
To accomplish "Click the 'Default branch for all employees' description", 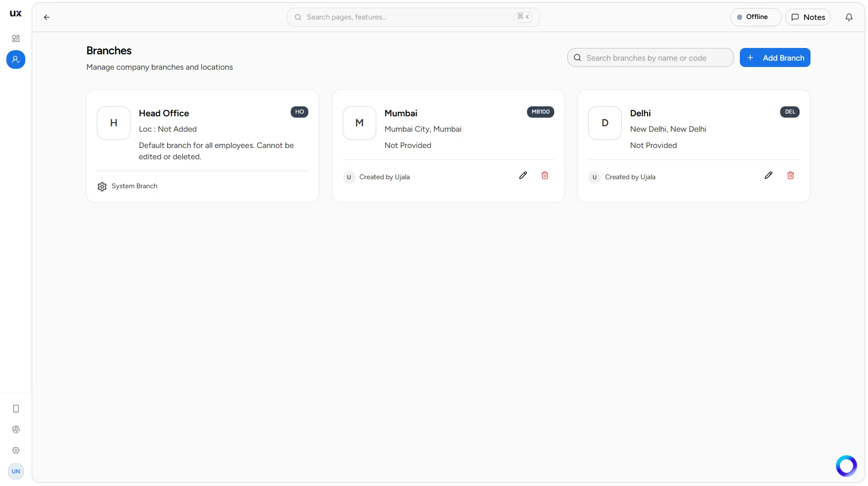I will 216,151.
